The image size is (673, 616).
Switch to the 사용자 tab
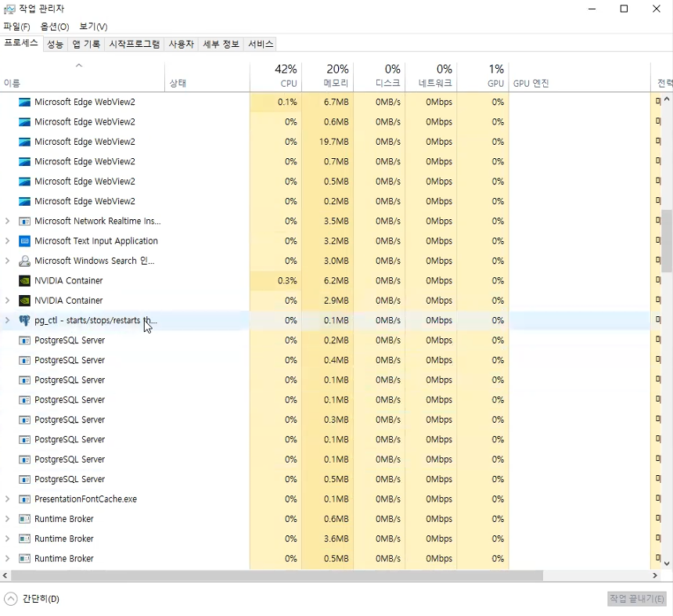(x=181, y=44)
